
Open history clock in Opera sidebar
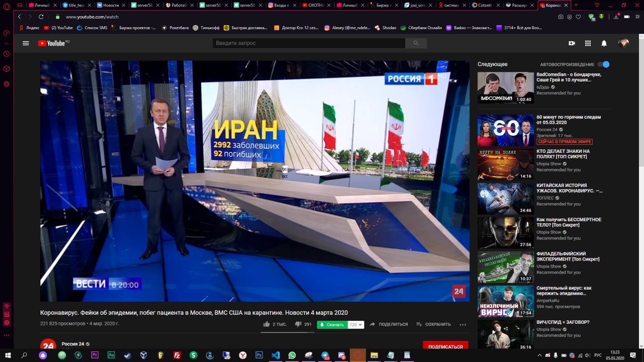click(7, 54)
